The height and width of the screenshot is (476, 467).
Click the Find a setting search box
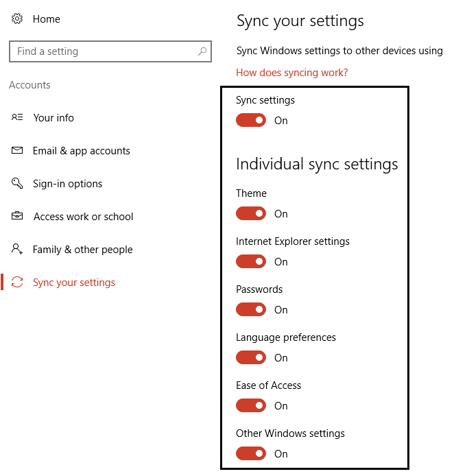click(103, 51)
